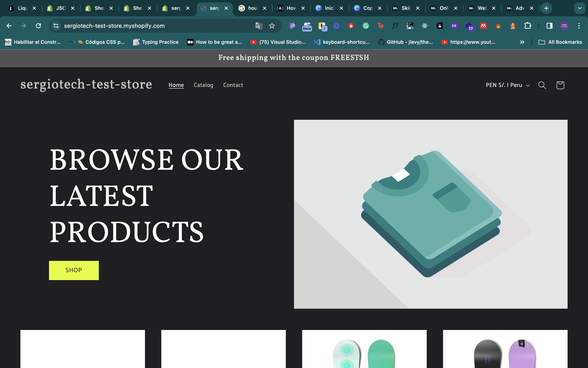Open the React developer tools extension icon
The image size is (588, 368).
[x=425, y=26]
